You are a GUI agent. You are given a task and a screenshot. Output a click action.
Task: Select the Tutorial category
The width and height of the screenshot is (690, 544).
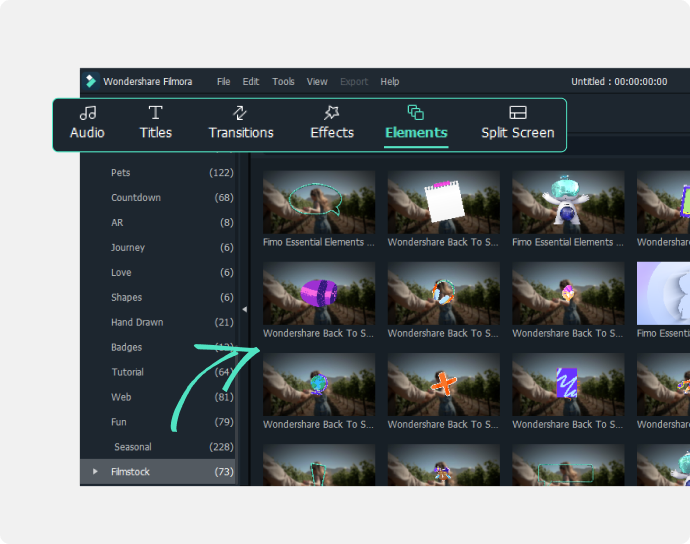coord(128,372)
